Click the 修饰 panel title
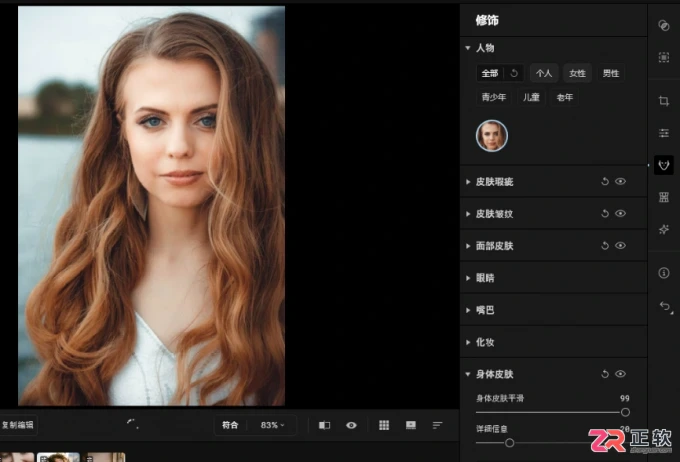 [487, 20]
